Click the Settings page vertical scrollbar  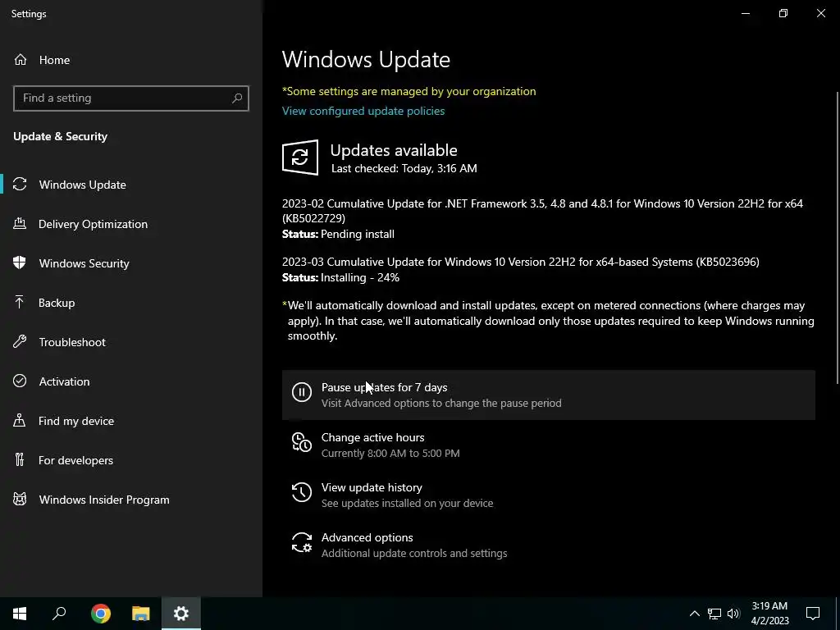tap(838, 237)
